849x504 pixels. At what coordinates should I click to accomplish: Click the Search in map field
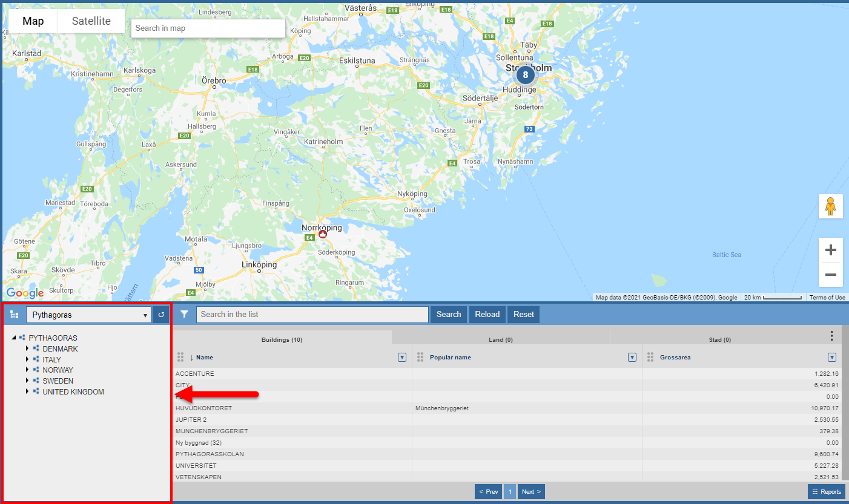[208, 28]
